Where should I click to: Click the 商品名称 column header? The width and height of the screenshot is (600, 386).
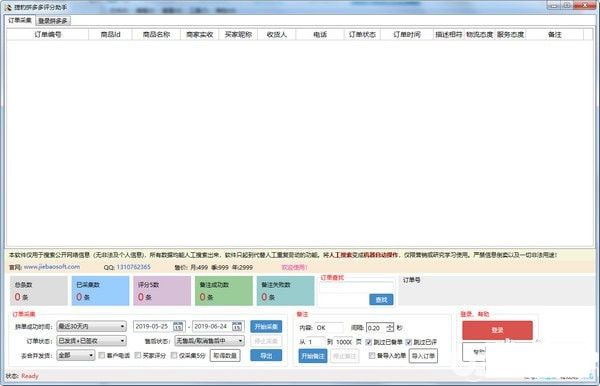click(156, 34)
